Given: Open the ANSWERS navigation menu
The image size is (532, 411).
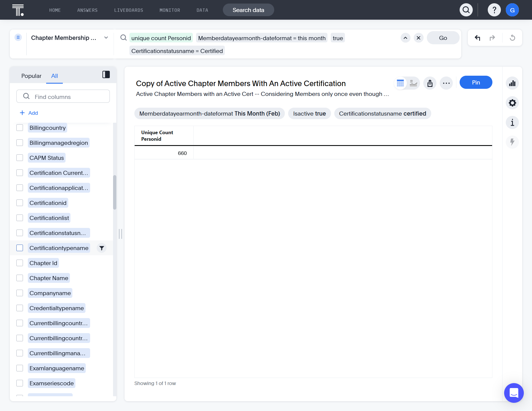Looking at the screenshot, I should [x=87, y=10].
